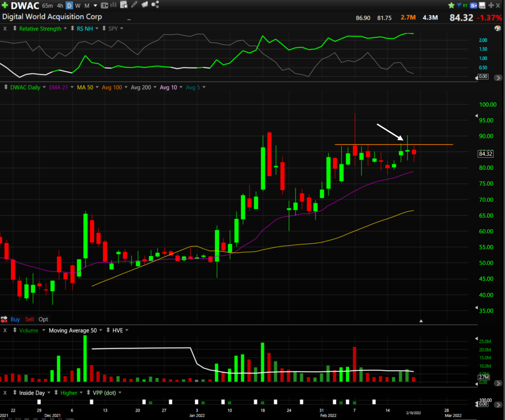Click reorder arrows beside Inside Day

(x=15, y=393)
